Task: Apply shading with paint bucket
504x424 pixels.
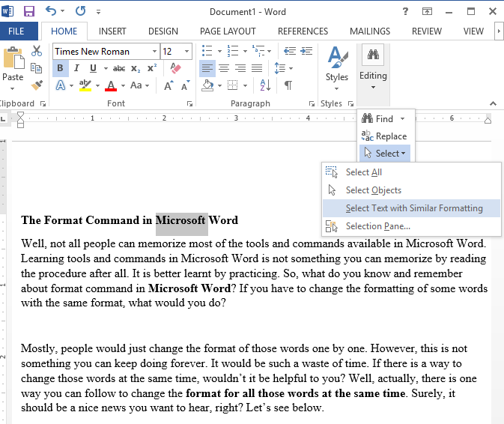Action: (x=207, y=85)
